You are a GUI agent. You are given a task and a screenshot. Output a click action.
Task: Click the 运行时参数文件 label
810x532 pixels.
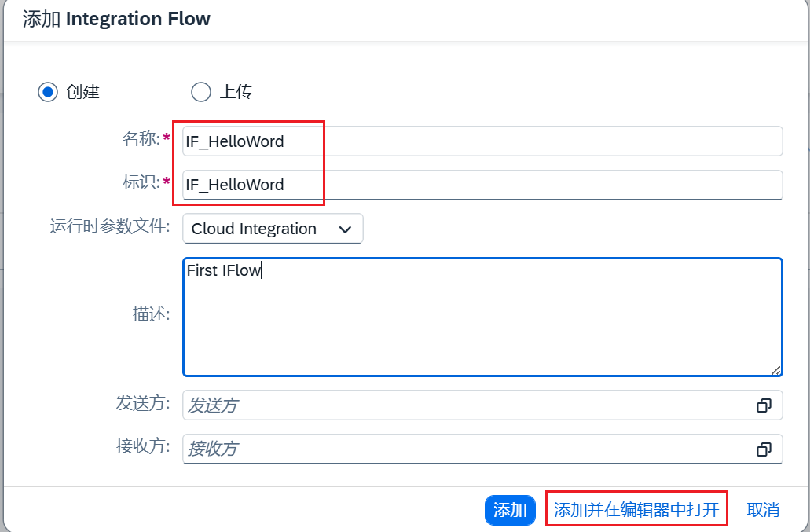coord(110,227)
